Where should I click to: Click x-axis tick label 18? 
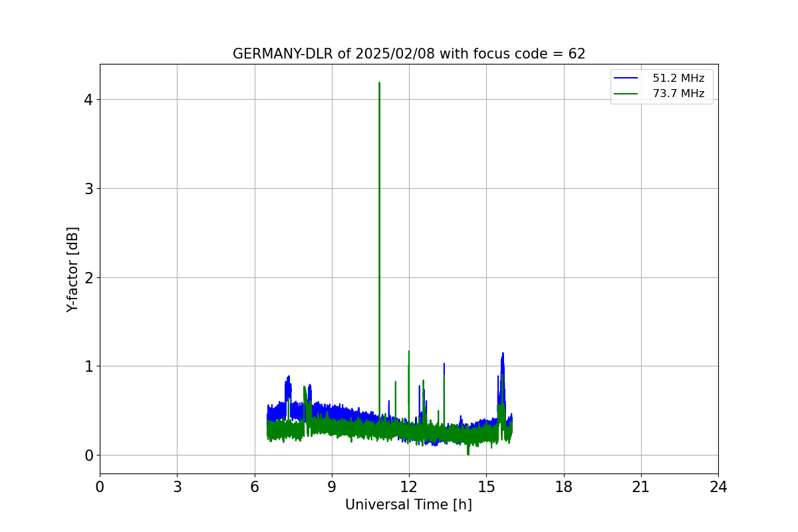[x=564, y=487]
